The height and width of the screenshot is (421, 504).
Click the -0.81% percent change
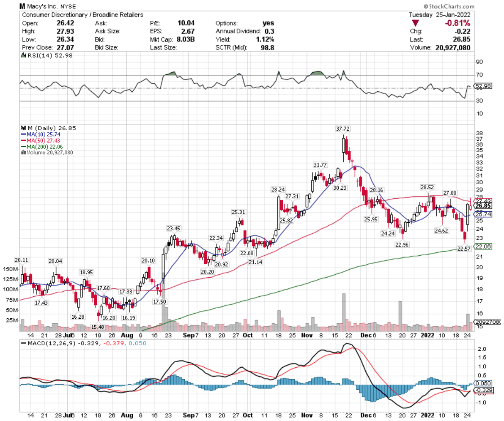click(x=457, y=23)
